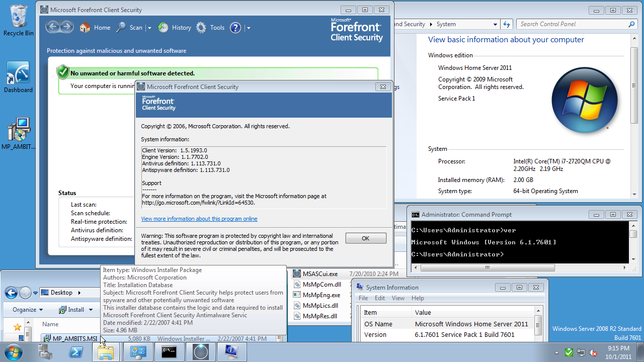Viewport: 644px width, 362px height.
Task: Click the network tray icon
Action: point(581,352)
